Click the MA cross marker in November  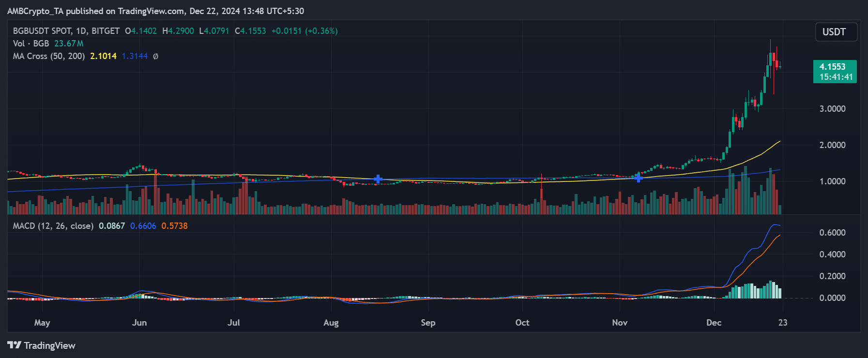click(638, 179)
